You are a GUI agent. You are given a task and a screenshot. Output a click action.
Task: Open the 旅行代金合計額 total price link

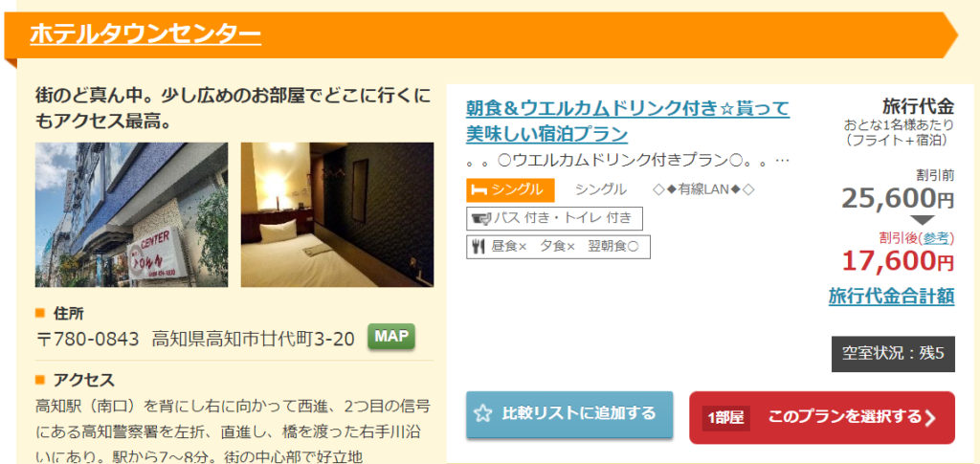891,296
